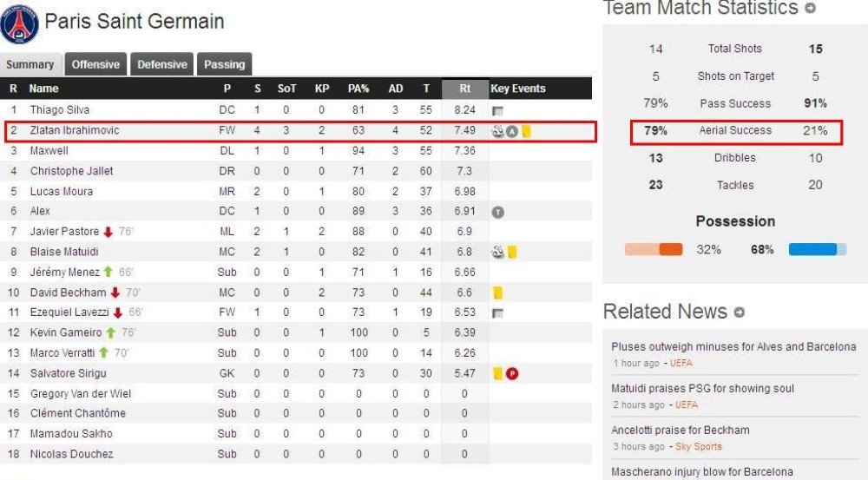Click the goalpost icon in Thiago Silva's row
Viewport: 868px width, 480px height.
(497, 111)
